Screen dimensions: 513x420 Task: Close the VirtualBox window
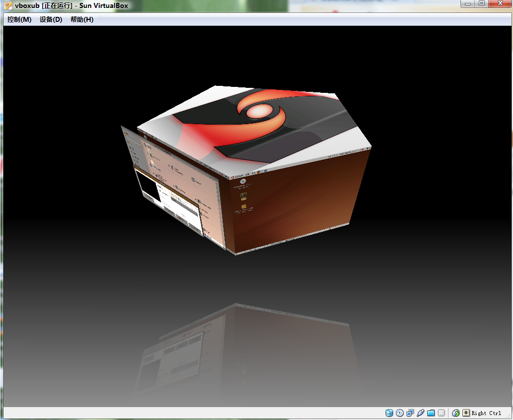[x=500, y=3]
